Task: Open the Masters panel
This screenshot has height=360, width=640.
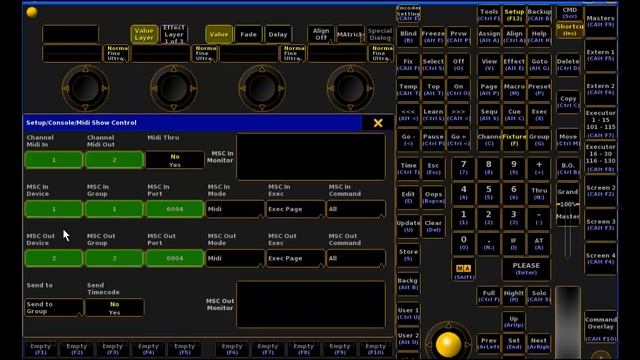Action: point(600,21)
